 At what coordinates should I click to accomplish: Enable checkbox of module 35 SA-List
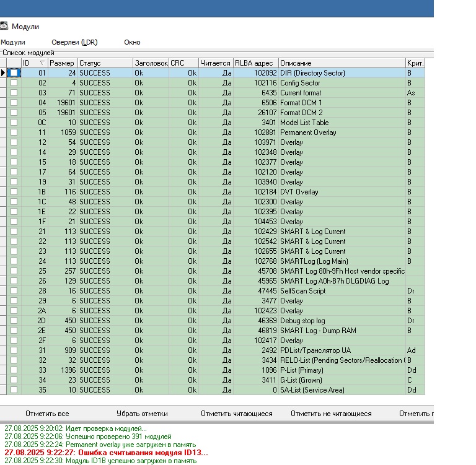[14, 390]
